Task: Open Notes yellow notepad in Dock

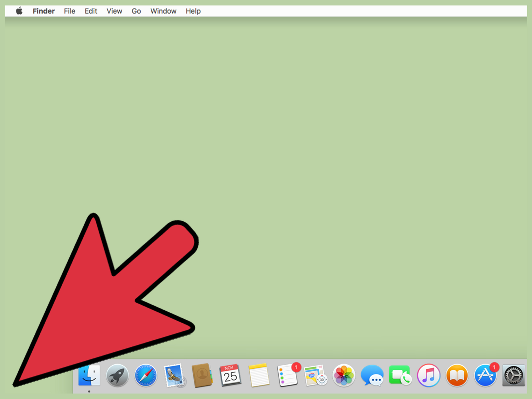Action: point(259,375)
